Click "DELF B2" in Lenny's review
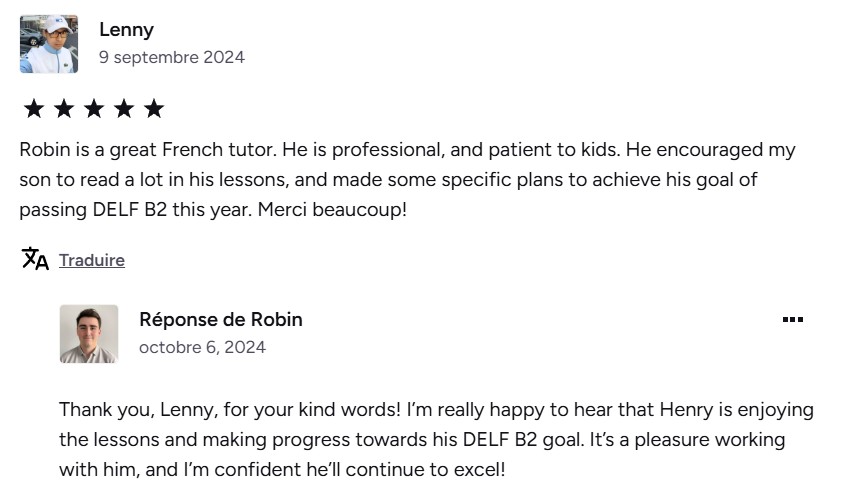Viewport: 841px width, 502px height. point(130,209)
